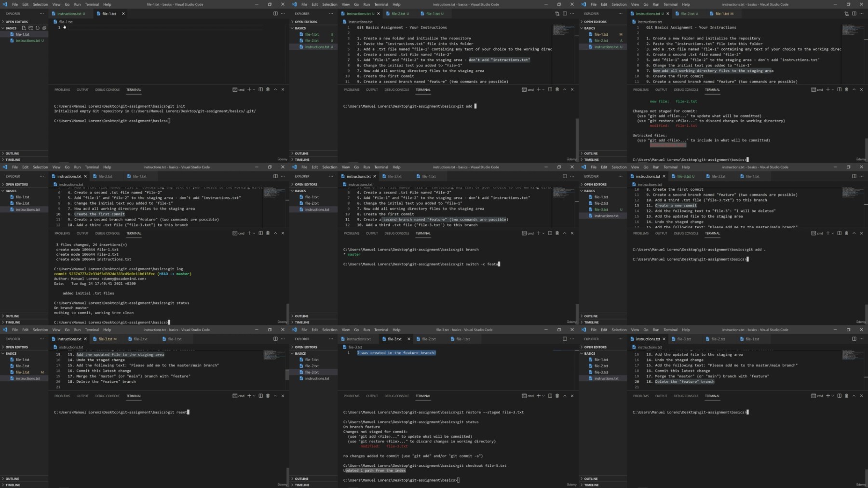This screenshot has width=868, height=488.
Task: Collapse BASICS folder in the git branch window
Action: (x=300, y=191)
